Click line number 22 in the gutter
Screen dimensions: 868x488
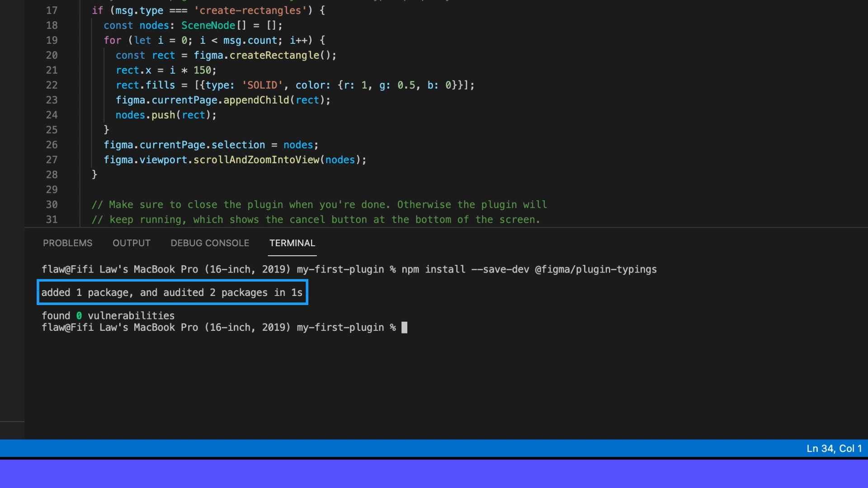click(52, 85)
